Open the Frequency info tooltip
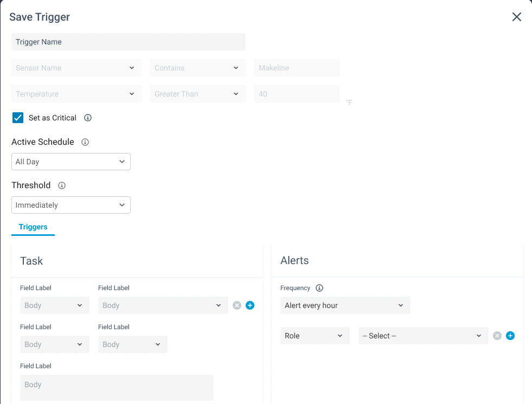Screen dimensions: 532x404 point(319,288)
